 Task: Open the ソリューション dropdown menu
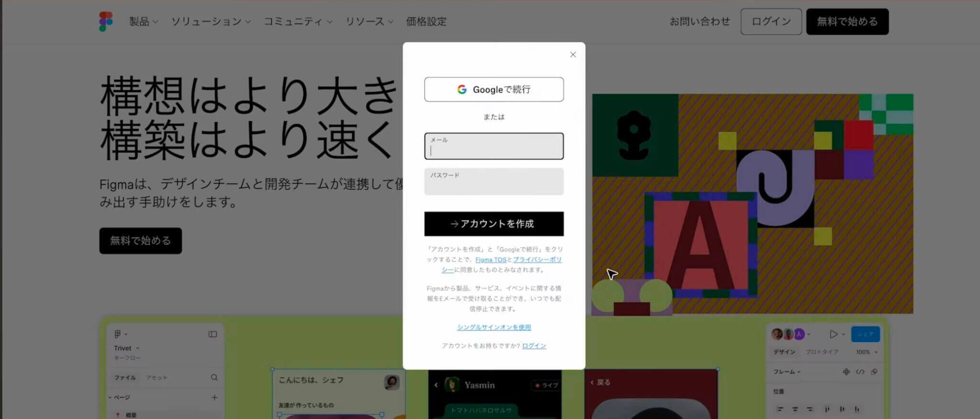211,22
